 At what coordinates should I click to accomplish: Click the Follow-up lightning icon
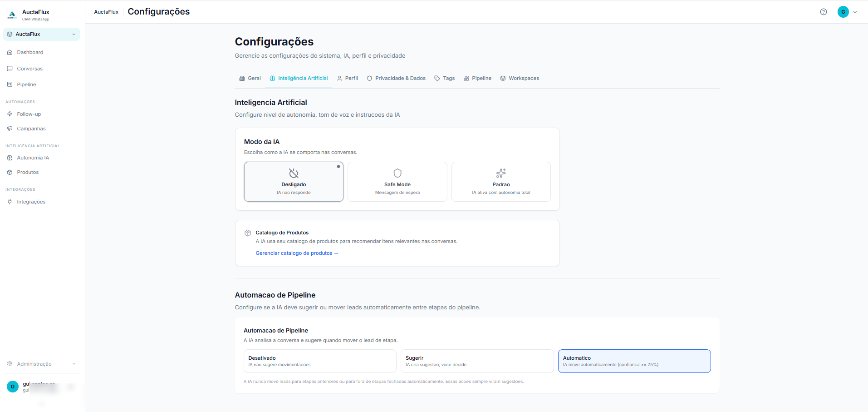pos(10,114)
